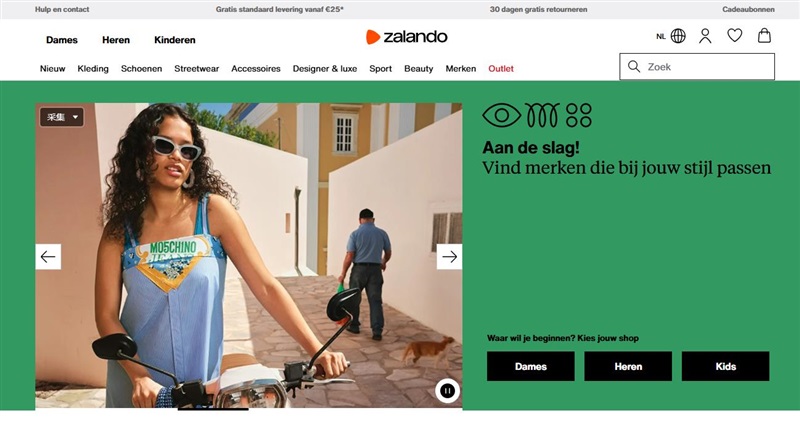Screen dimensions: 800x422
Task: Select the Dames top tab
Action: click(62, 40)
